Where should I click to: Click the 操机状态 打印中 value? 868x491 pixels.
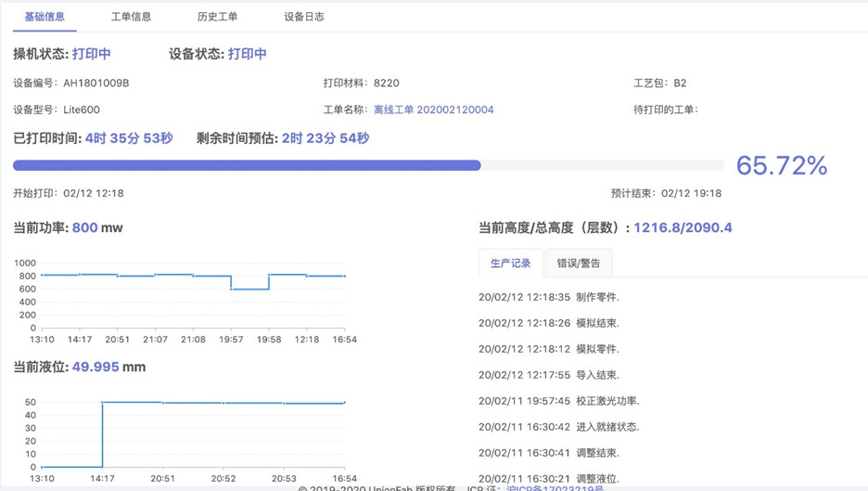(91, 54)
